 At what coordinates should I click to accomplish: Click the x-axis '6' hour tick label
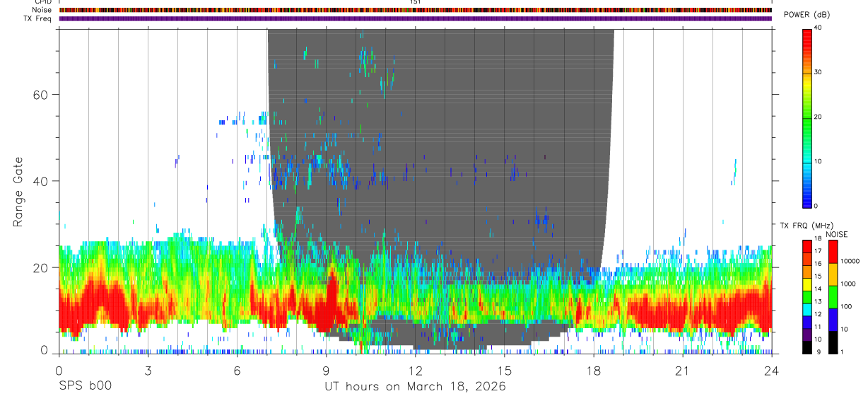[x=237, y=371]
